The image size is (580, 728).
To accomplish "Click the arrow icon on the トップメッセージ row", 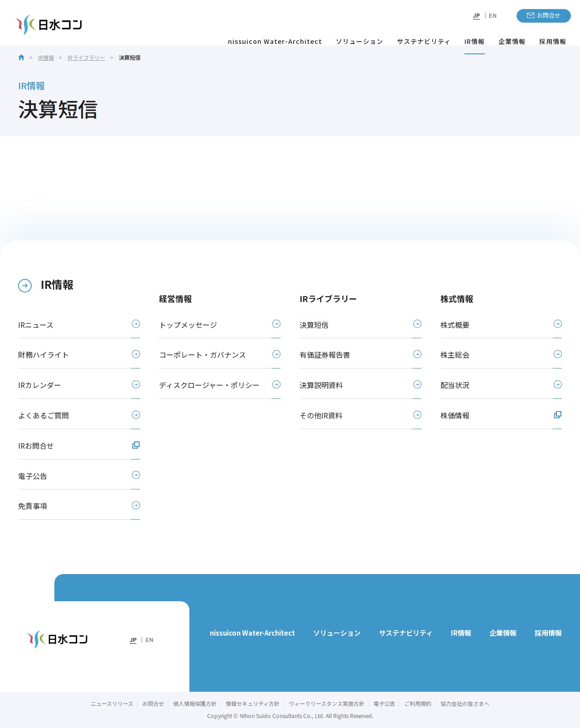I will coord(276,324).
